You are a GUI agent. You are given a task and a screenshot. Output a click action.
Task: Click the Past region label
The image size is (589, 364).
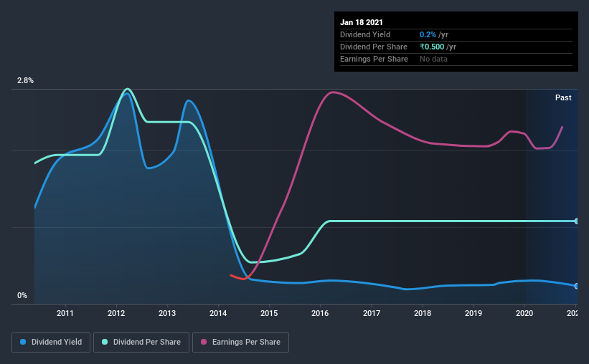(x=563, y=97)
